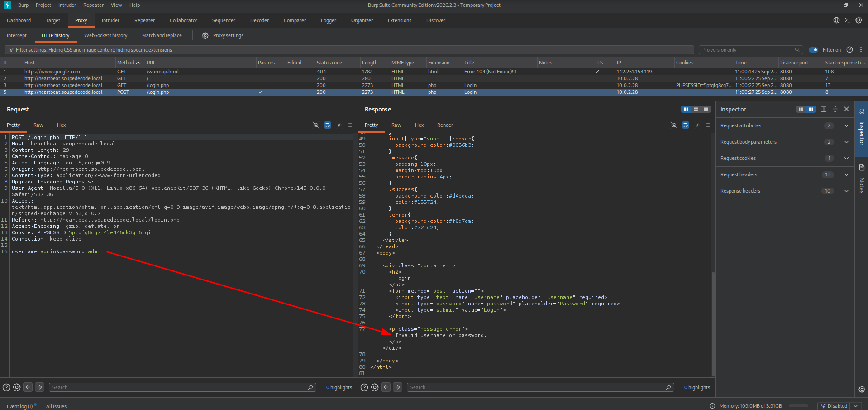Screen dimensions: 868x410
Task: Open the terminal prompt icon in top bar
Action: [x=847, y=20]
